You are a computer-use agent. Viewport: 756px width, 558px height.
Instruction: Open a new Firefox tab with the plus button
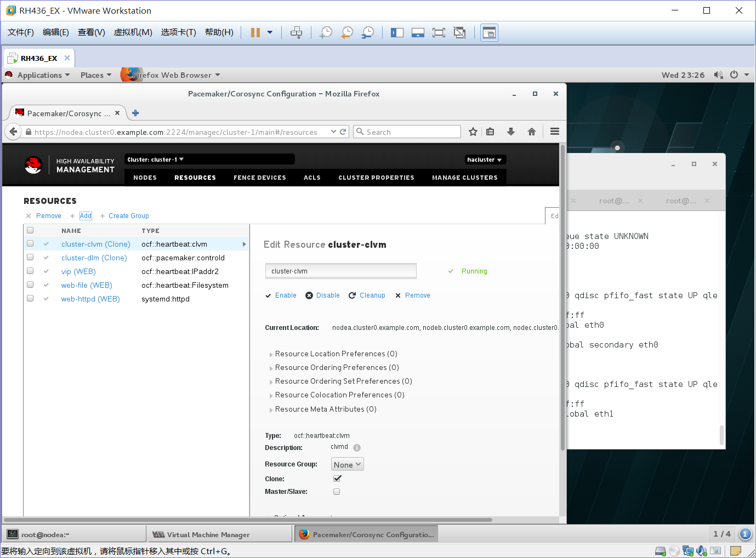point(135,113)
